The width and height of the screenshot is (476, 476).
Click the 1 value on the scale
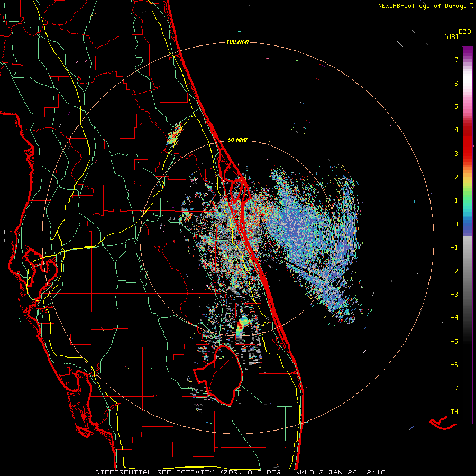click(456, 200)
